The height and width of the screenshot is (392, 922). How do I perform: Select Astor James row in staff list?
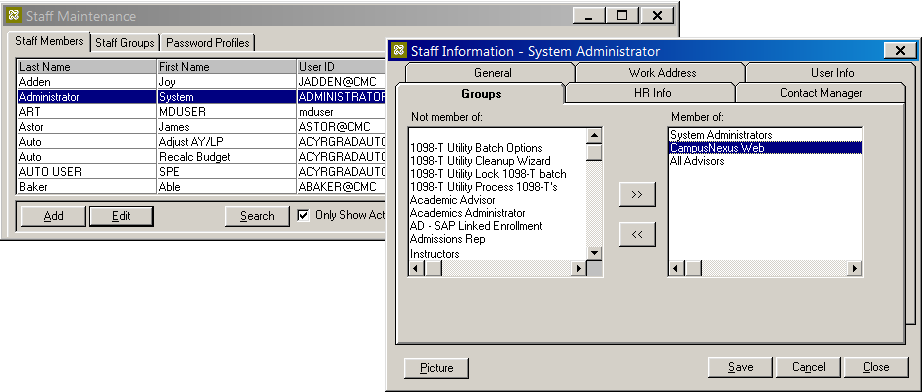pyautogui.click(x=201, y=127)
